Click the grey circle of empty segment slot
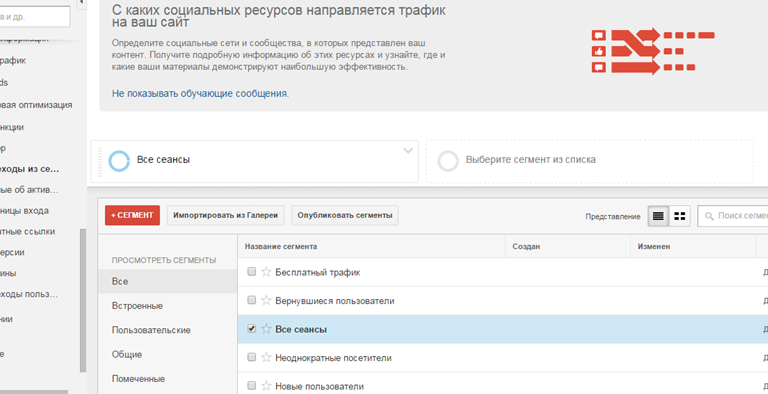The height and width of the screenshot is (394, 768). 448,161
